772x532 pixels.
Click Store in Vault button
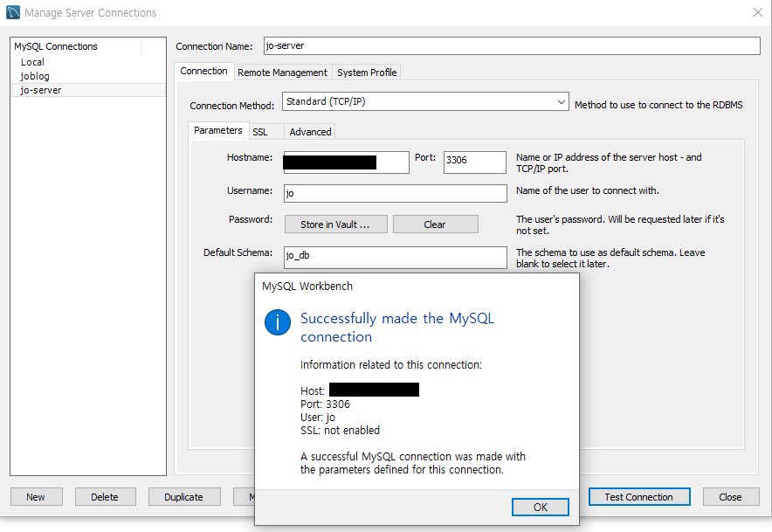pos(335,225)
